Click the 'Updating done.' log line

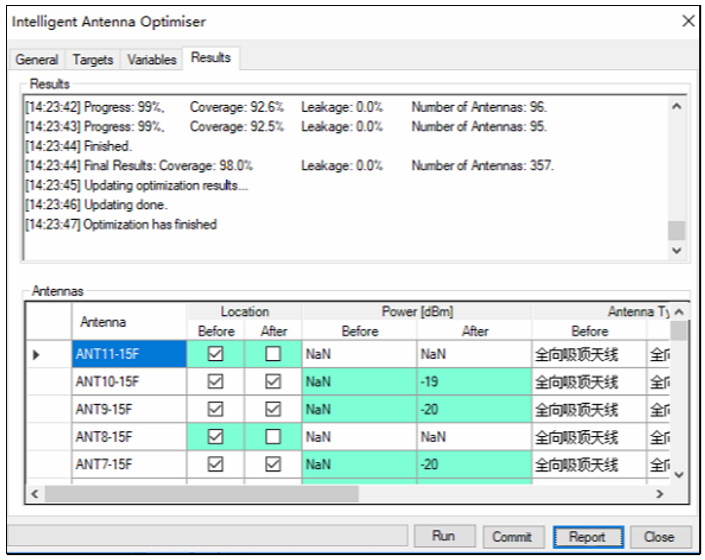pyautogui.click(x=96, y=204)
